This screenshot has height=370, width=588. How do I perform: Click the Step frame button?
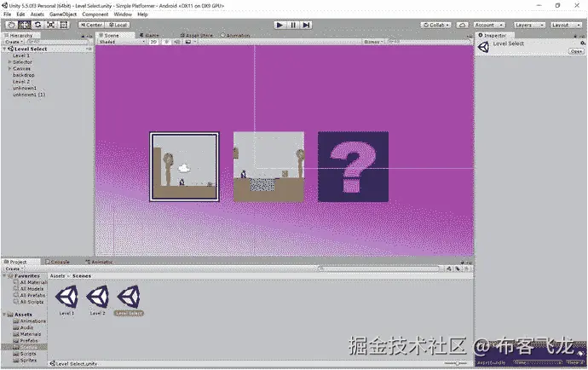tap(306, 25)
